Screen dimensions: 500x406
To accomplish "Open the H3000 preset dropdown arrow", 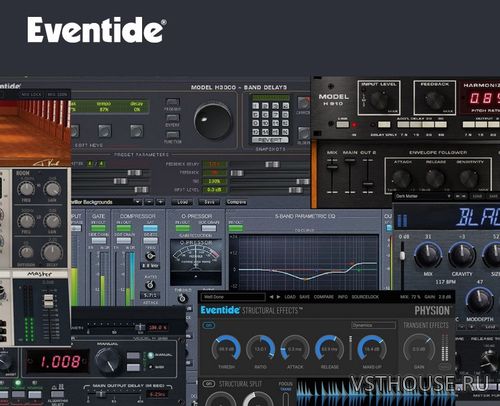I will (x=137, y=202).
